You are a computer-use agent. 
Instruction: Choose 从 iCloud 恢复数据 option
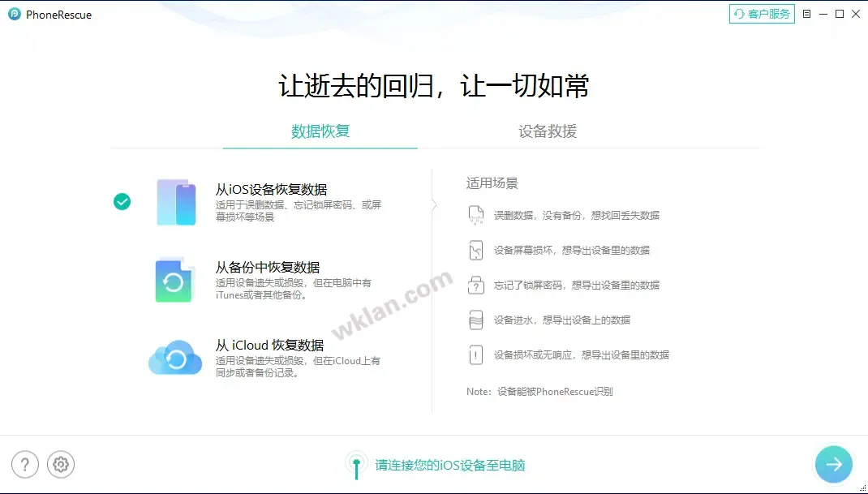coord(269,346)
